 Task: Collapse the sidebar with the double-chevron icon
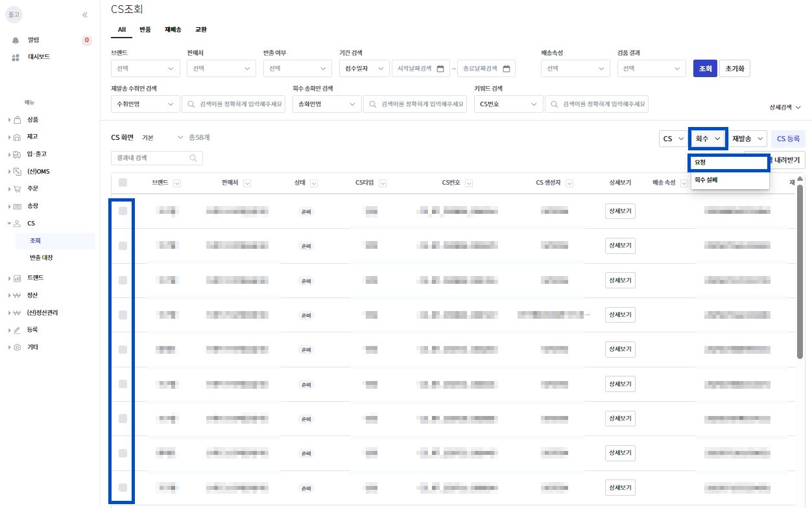click(x=85, y=14)
